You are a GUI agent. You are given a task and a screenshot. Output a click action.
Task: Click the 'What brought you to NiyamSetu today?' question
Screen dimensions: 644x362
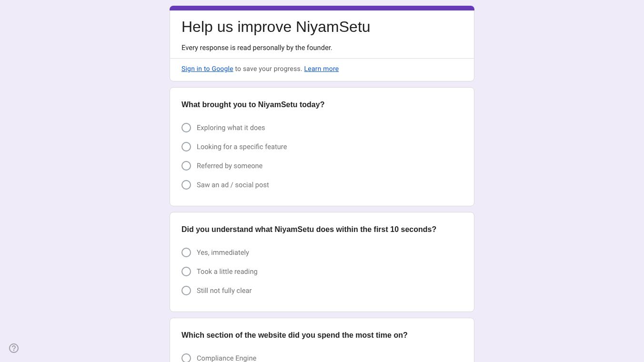click(x=253, y=104)
